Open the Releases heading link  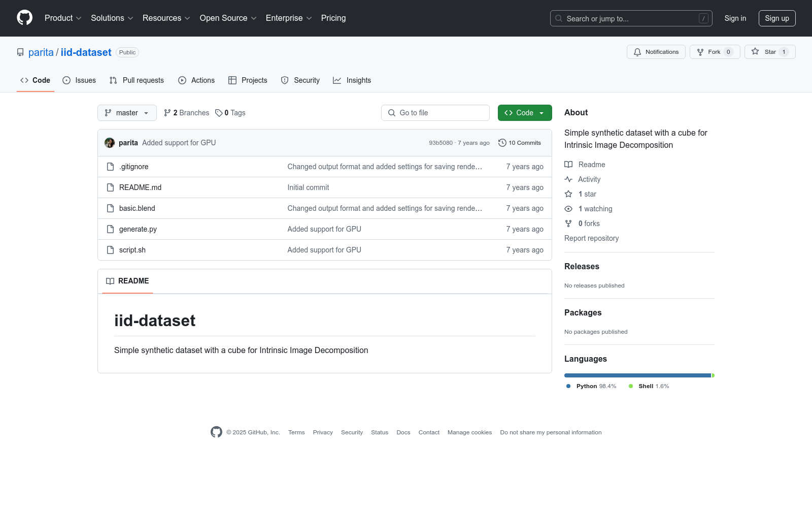(x=582, y=266)
